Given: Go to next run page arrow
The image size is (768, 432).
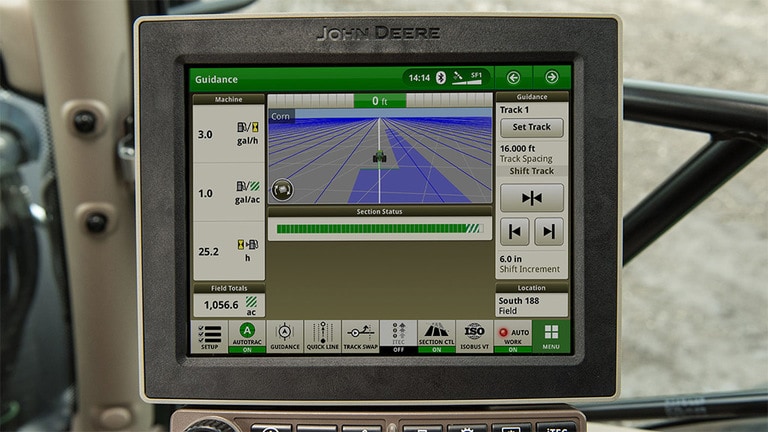Looking at the screenshot, I should (x=552, y=77).
